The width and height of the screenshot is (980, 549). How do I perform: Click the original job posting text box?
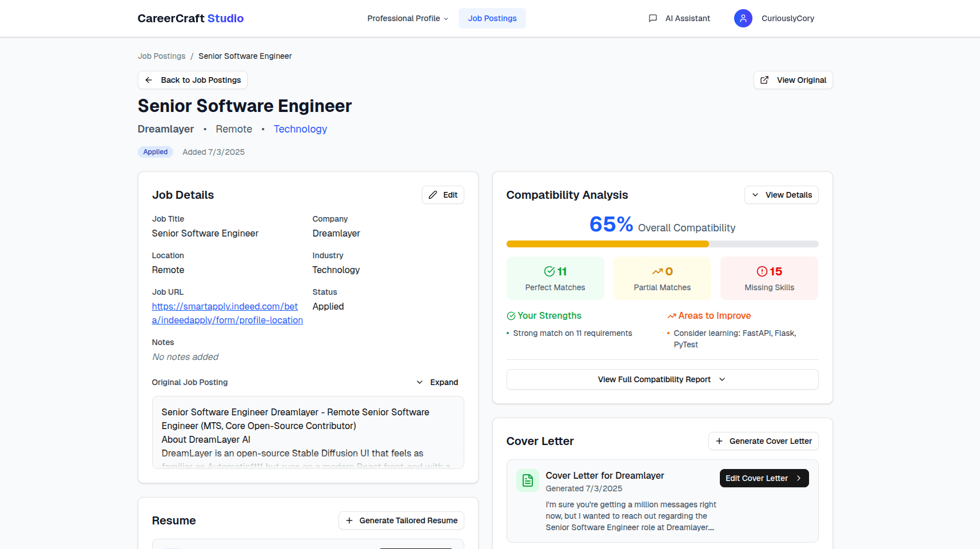308,432
